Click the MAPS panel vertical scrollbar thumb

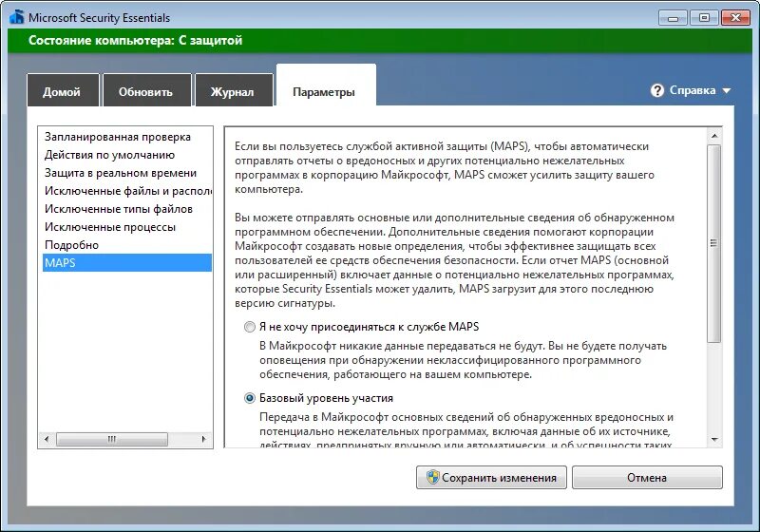714,244
